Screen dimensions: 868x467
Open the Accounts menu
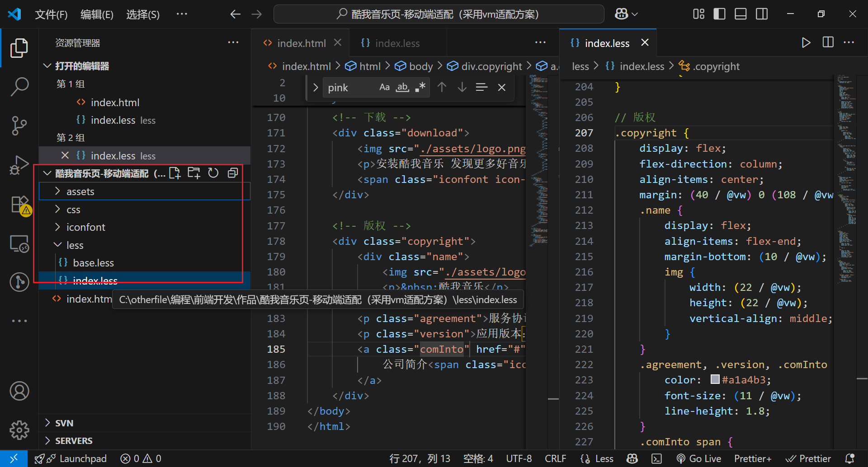[19, 391]
